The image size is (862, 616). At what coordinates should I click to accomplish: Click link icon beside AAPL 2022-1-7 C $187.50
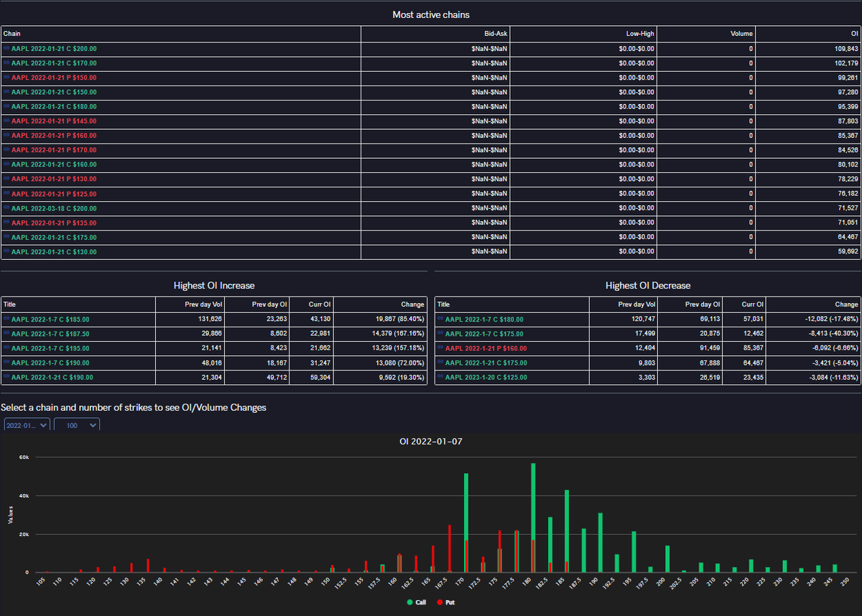tap(6, 334)
